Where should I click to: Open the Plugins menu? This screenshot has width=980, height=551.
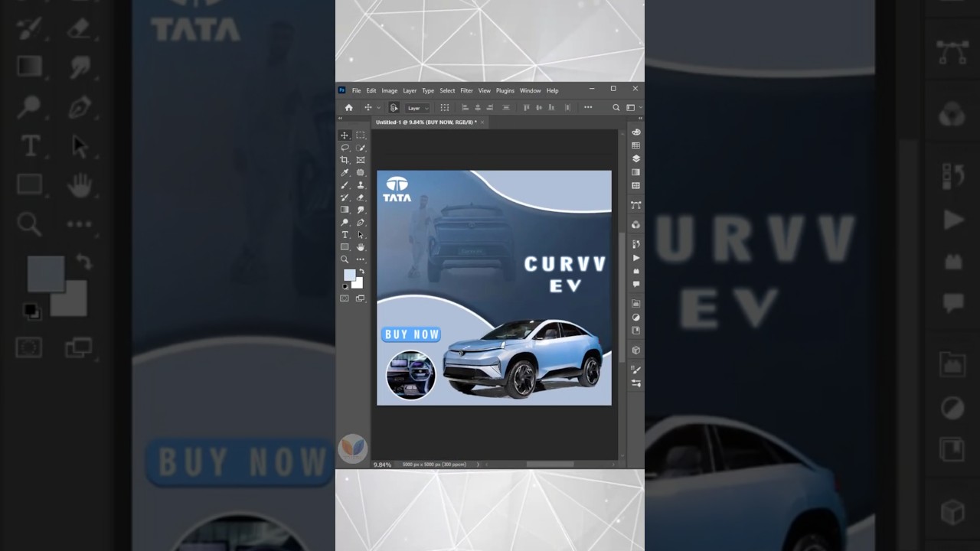[x=505, y=90]
